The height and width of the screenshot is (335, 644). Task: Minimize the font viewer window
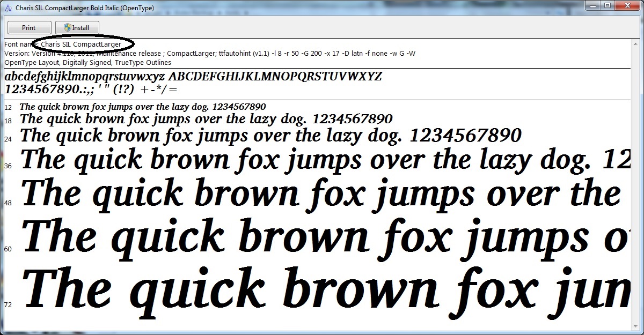[592, 6]
